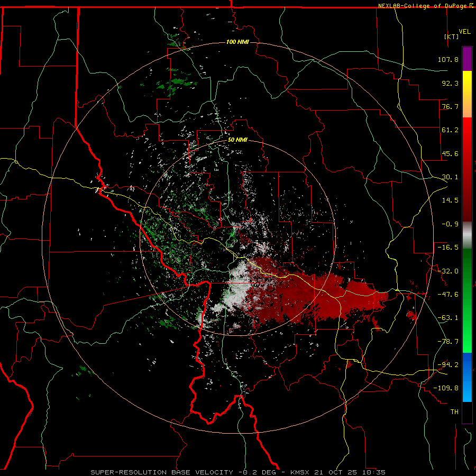The image size is (476, 476).
Task: Click the -78.7 velocity scale value
Action: (x=448, y=342)
